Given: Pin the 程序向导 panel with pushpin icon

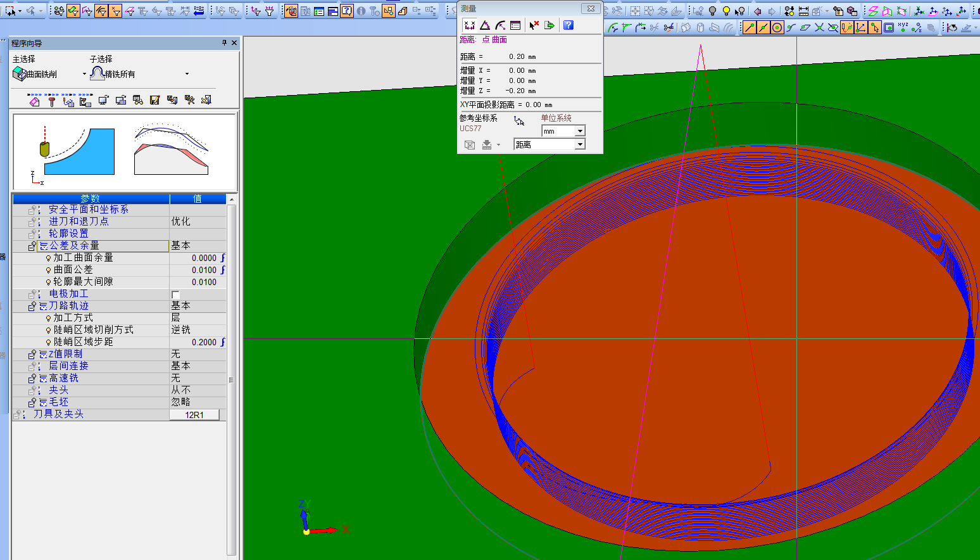Looking at the screenshot, I should coord(224,43).
